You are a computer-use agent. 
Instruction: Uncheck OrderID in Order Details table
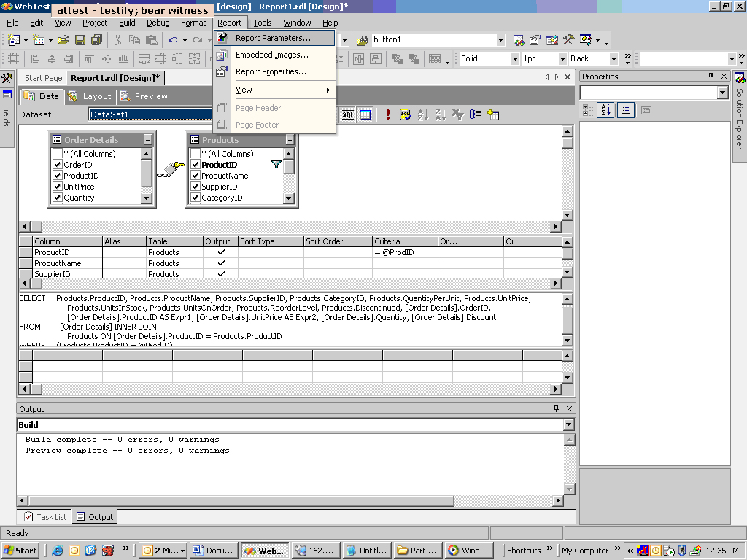coord(58,165)
